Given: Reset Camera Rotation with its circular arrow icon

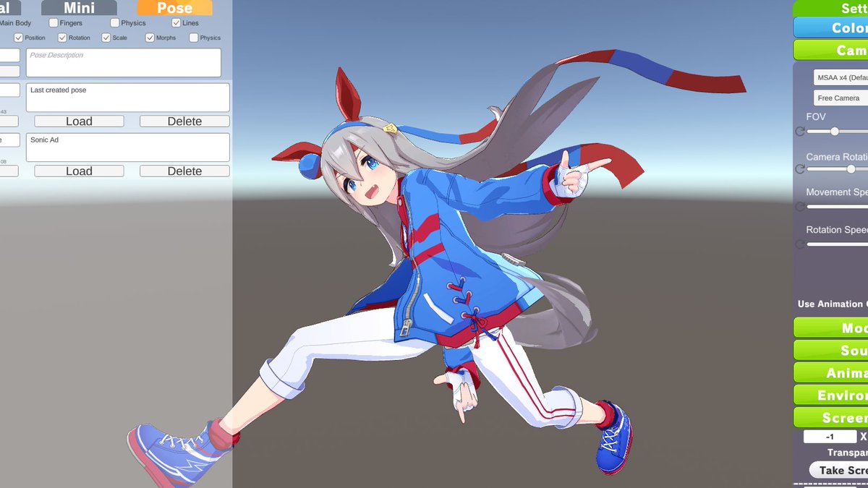Looking at the screenshot, I should click(799, 169).
